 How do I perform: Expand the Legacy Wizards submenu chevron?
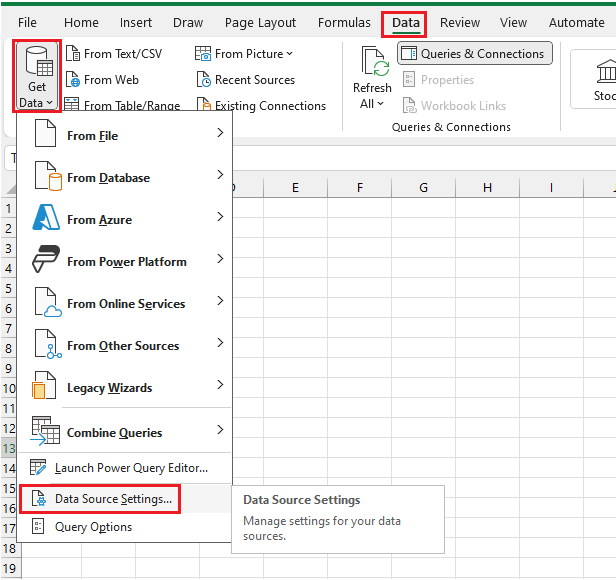(220, 384)
